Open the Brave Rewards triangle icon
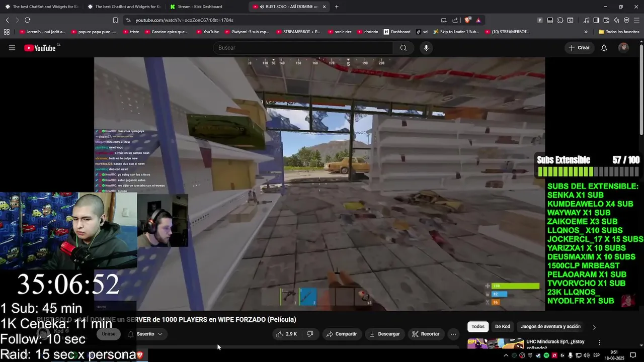The image size is (644, 362). [x=478, y=20]
